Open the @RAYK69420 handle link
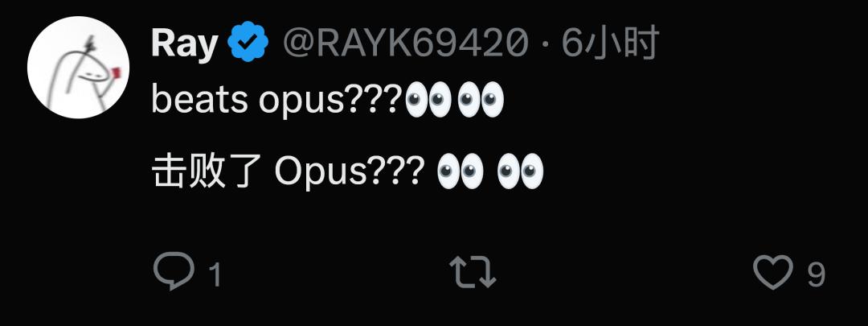This screenshot has height=326, width=868. click(405, 43)
